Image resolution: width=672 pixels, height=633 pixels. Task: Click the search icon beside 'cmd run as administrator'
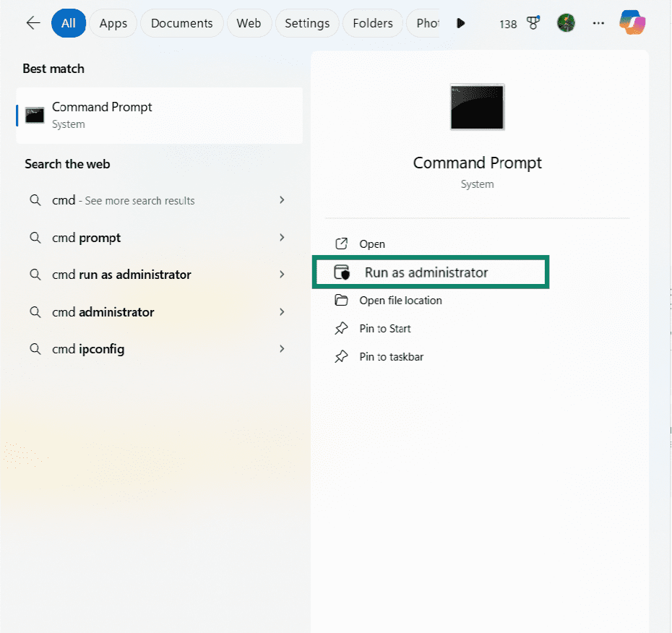click(x=35, y=275)
